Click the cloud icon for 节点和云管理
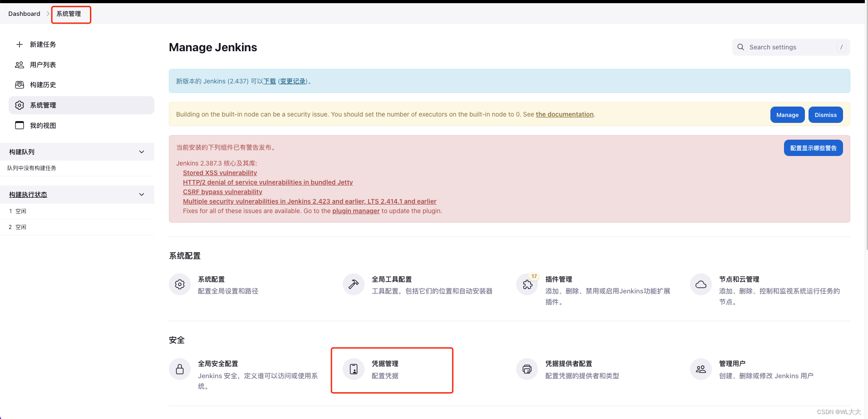Image resolution: width=868 pixels, height=419 pixels. click(701, 284)
